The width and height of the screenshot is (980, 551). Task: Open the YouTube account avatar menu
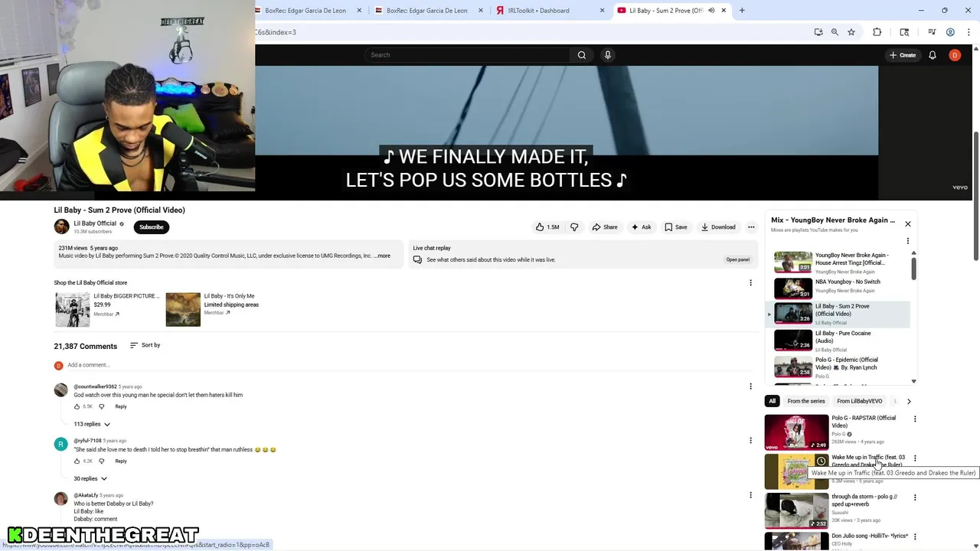[x=955, y=55]
